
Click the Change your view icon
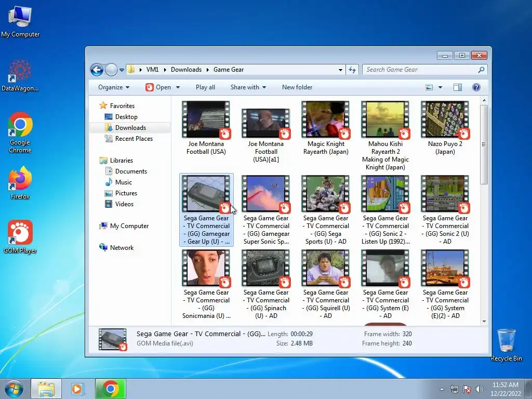pos(429,87)
